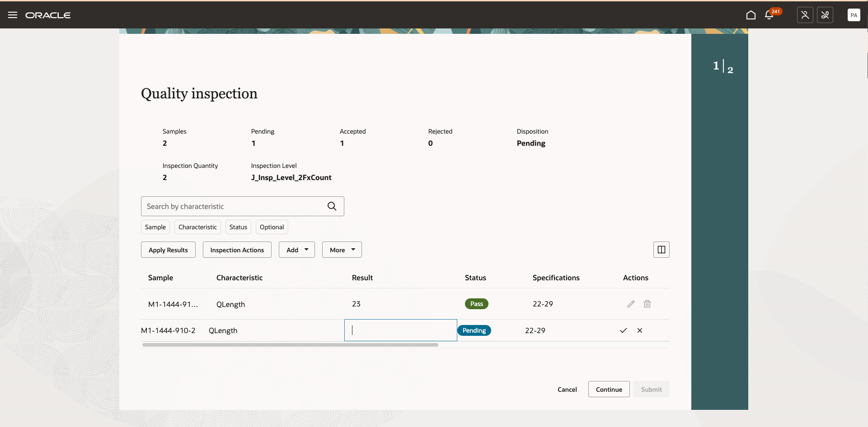Click the Submit button
This screenshot has width=868, height=427.
pos(652,389)
